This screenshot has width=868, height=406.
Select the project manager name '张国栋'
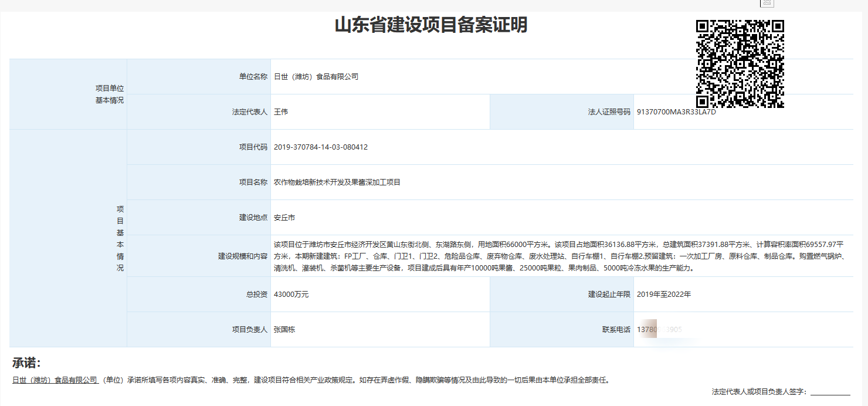tap(284, 329)
